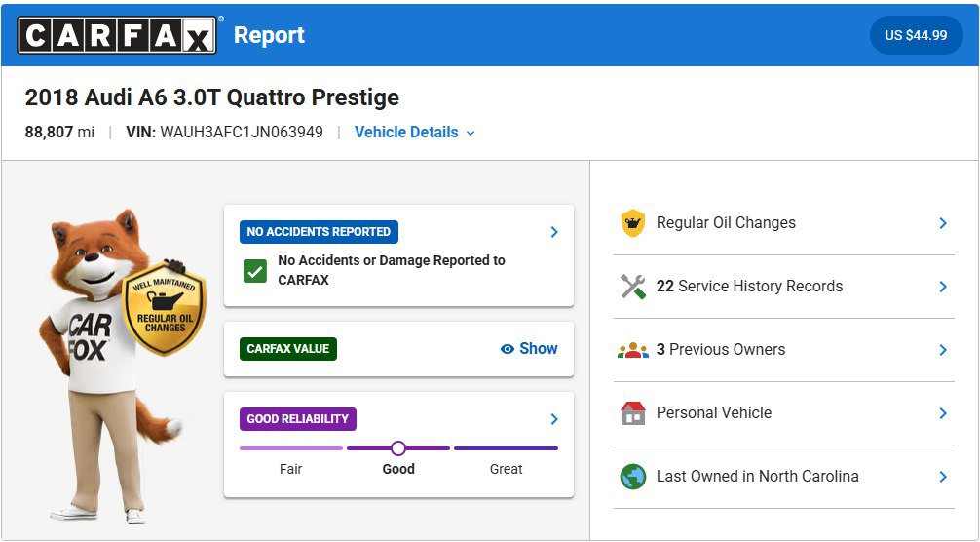Open Regular Oil Changes row
This screenshot has height=542, width=980.
pyautogui.click(x=784, y=223)
